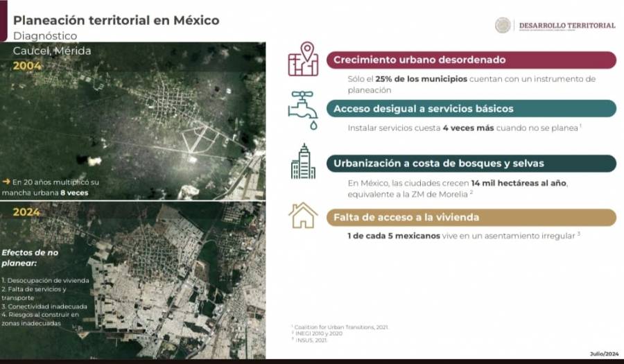Select the 'Acceso desigual a servicios básicos' banner

[x=471, y=109]
